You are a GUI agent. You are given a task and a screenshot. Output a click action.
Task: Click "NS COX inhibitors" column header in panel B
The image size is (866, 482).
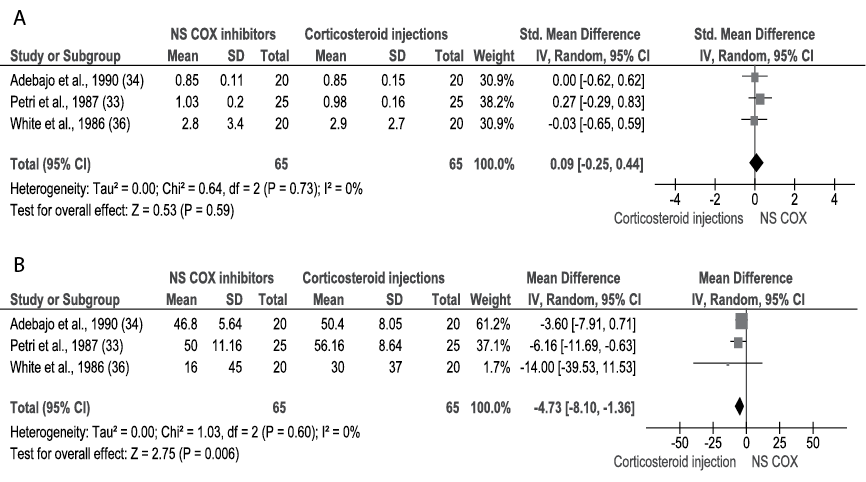(217, 278)
